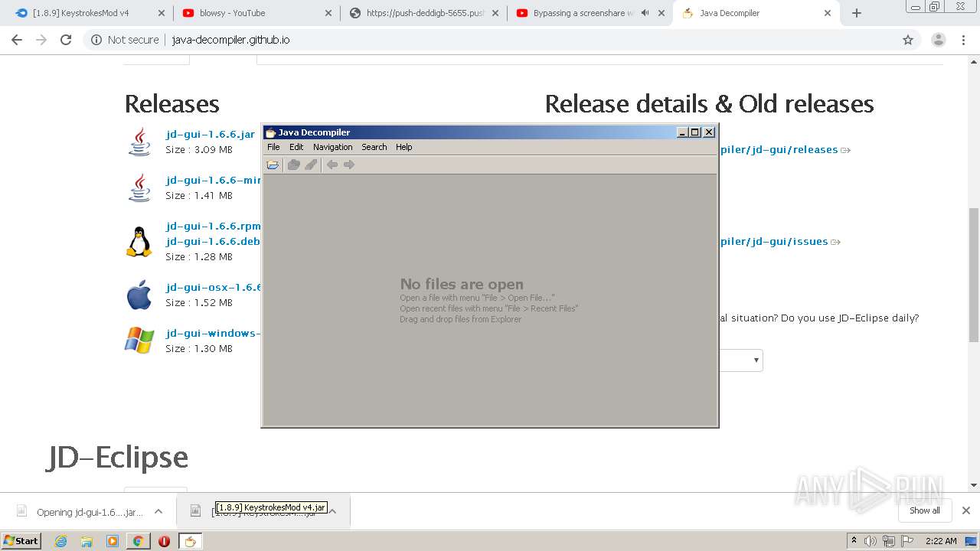Open the File menu in Java Decompiler
980x551 pixels.
tap(273, 147)
